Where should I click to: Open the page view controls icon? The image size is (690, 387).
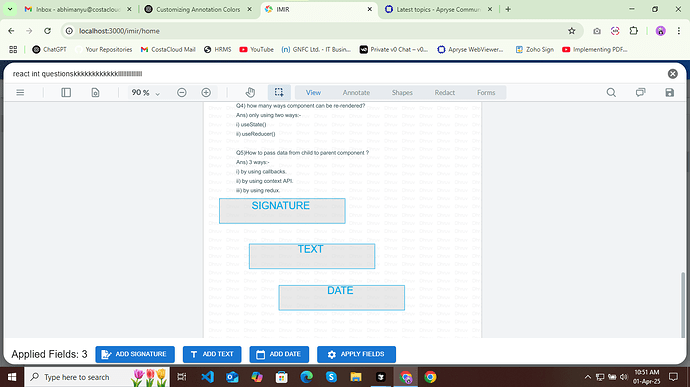tap(95, 92)
